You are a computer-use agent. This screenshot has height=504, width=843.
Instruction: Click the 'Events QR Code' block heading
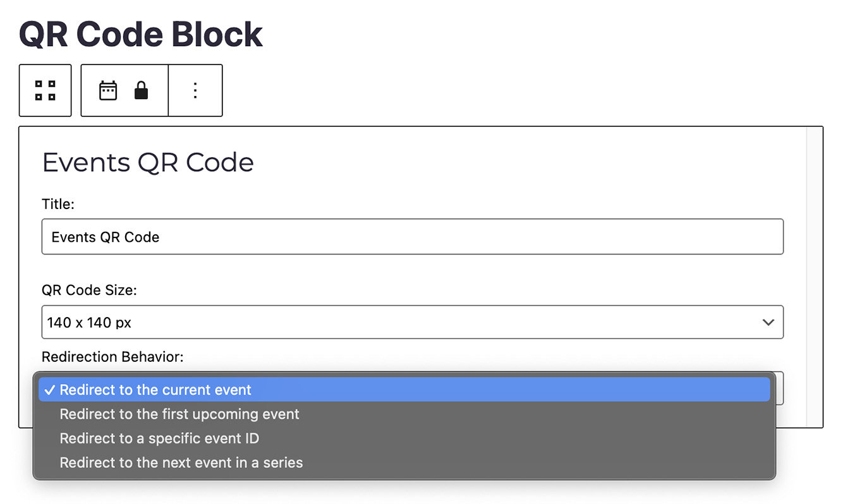(x=148, y=162)
